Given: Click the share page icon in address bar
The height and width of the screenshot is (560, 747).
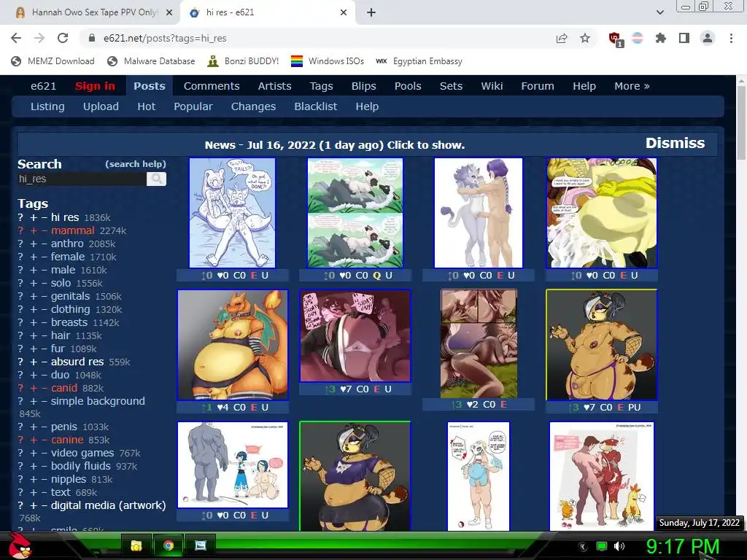Looking at the screenshot, I should (562, 38).
